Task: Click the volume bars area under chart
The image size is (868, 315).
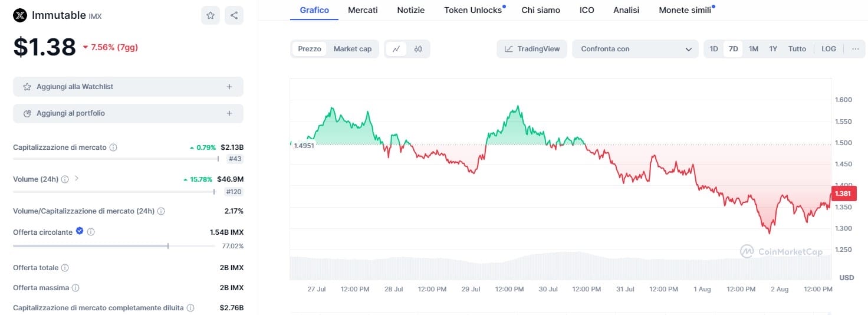Action: [x=560, y=266]
